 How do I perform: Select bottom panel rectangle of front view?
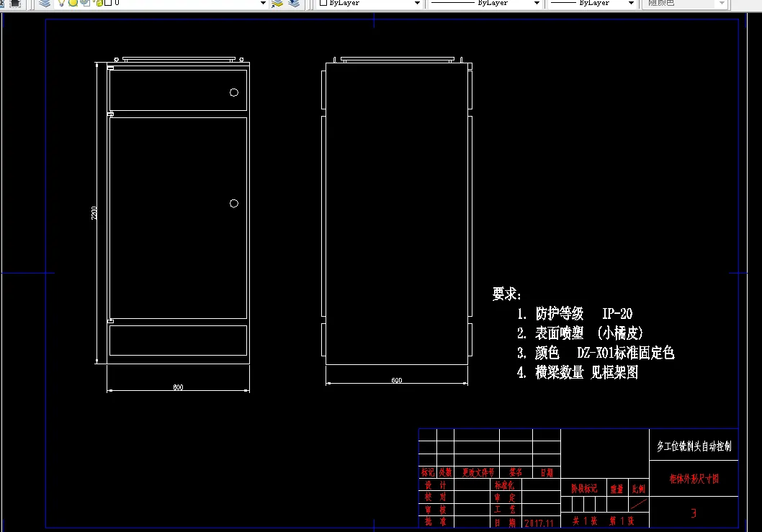[178, 341]
